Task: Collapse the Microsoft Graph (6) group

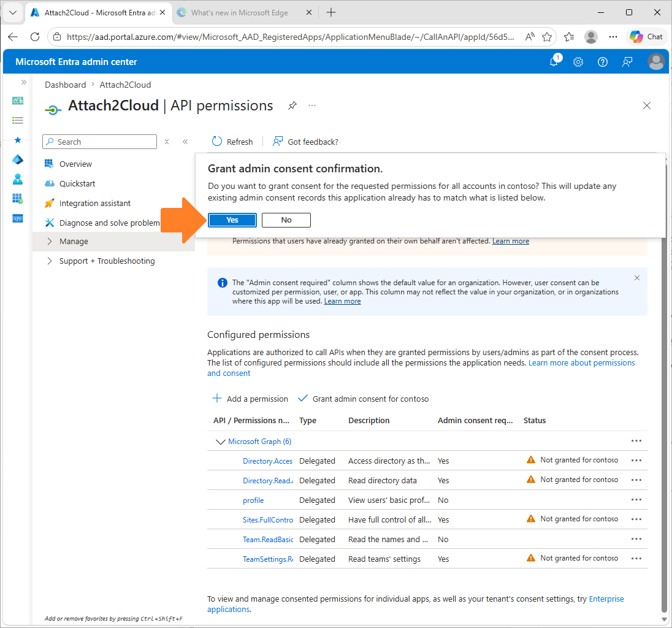Action: pyautogui.click(x=220, y=441)
